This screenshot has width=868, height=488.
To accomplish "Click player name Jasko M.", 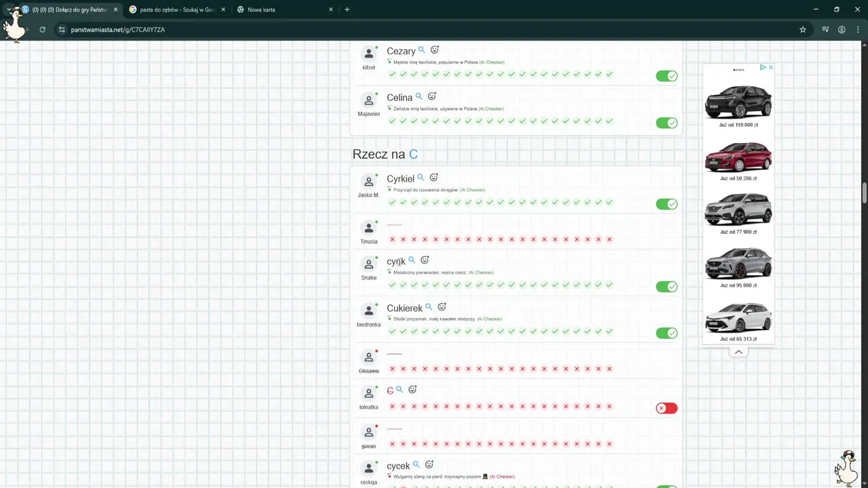I will tap(368, 195).
